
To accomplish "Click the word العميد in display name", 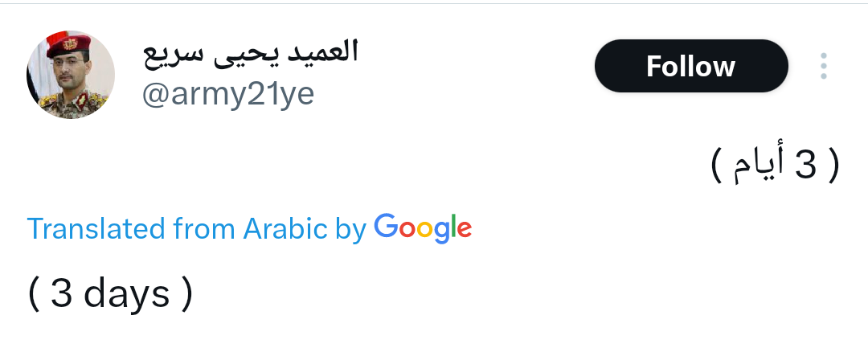I will coord(321,52).
